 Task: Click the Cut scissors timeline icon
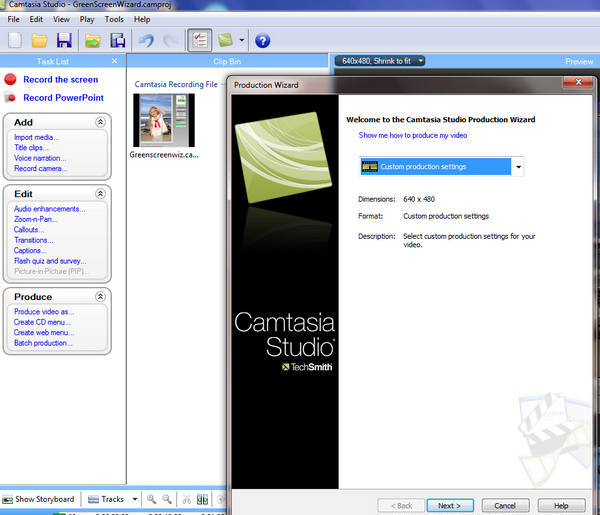tap(186, 499)
